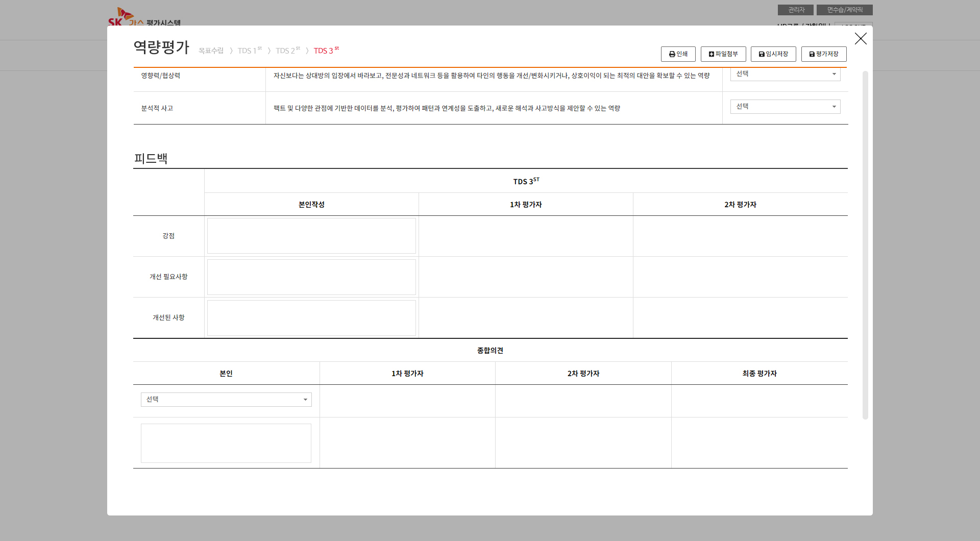The image size is (980, 541).
Task: Go to the 목표수립 step
Action: coord(211,51)
